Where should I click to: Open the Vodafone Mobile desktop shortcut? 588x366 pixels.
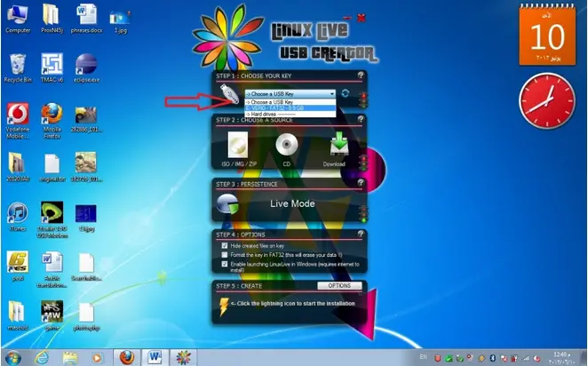(x=18, y=121)
